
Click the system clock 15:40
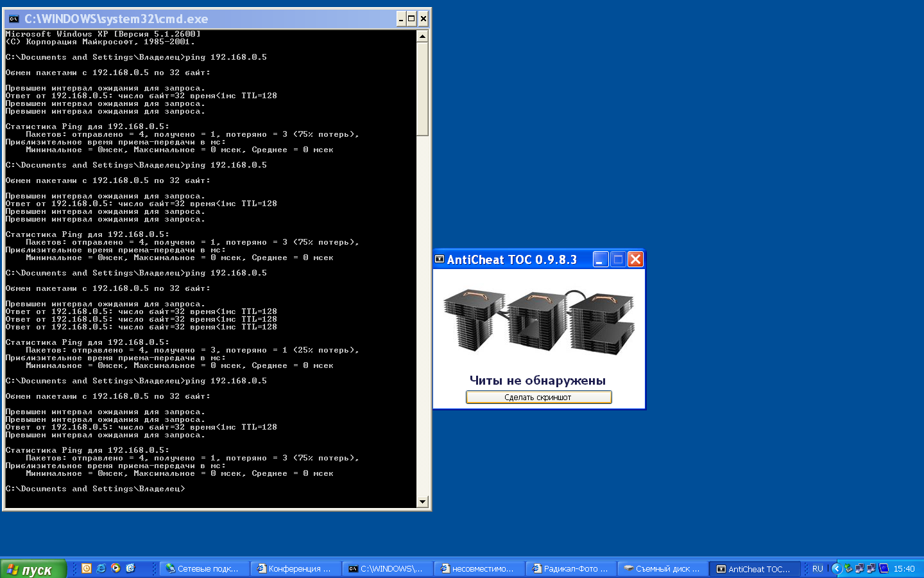904,569
